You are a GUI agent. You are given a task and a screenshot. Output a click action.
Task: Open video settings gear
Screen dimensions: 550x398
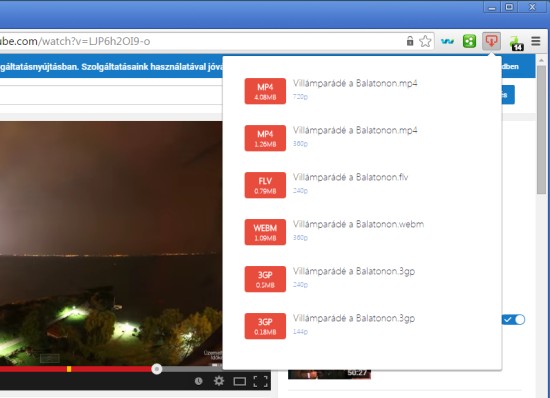[x=219, y=380]
